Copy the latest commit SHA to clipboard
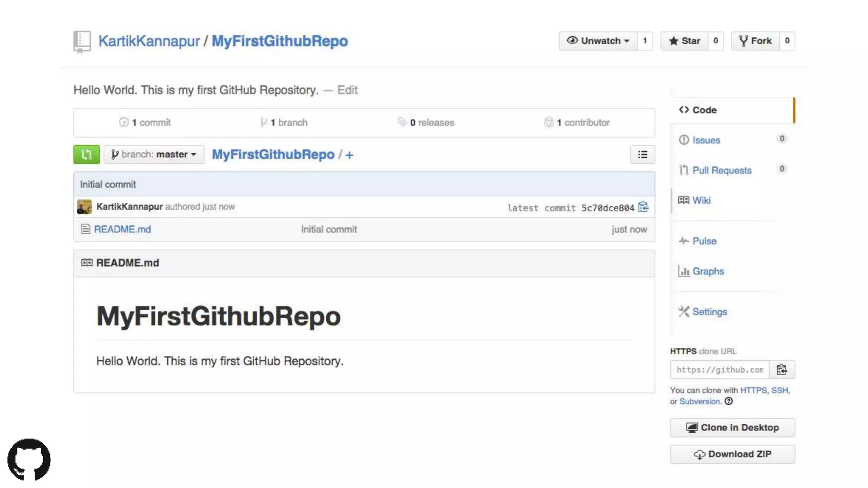Viewport: 868px width, 488px height. click(x=643, y=207)
